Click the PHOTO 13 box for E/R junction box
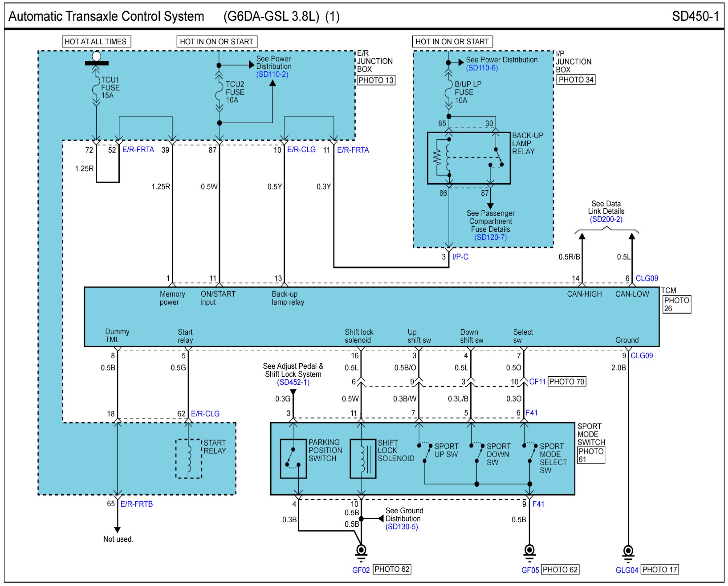 pyautogui.click(x=376, y=80)
